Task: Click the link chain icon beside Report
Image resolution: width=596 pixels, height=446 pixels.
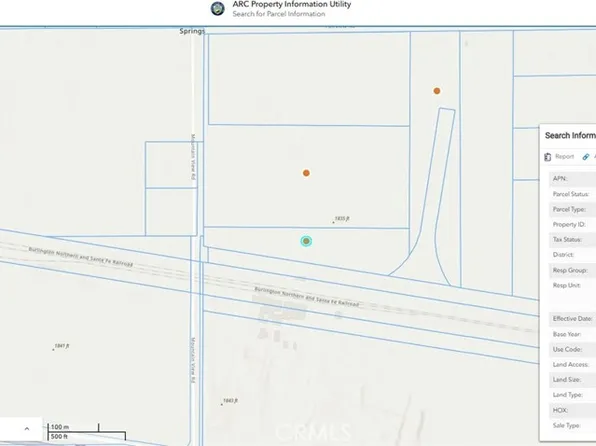Action: click(586, 157)
